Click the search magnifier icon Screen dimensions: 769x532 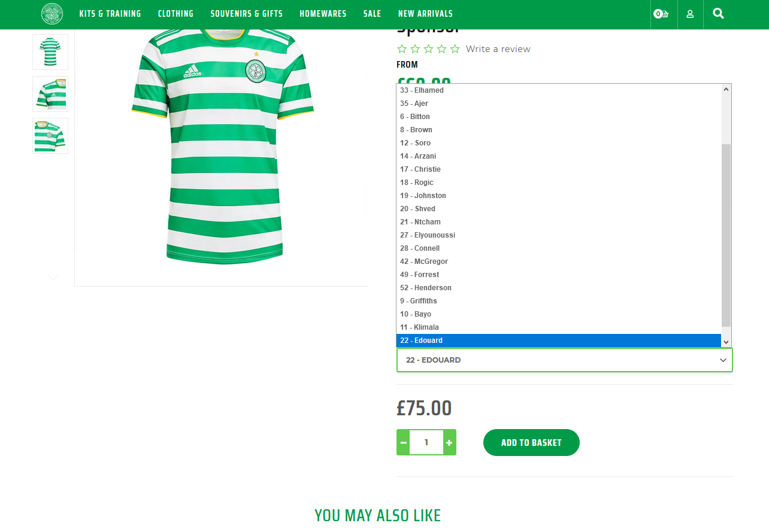(x=719, y=13)
